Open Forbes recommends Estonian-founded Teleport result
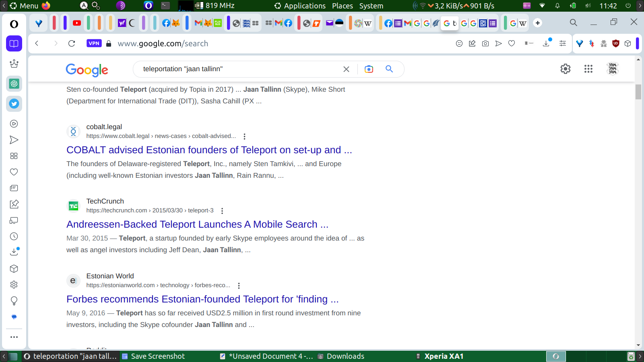Screen dimensions: 644x362 point(203,299)
